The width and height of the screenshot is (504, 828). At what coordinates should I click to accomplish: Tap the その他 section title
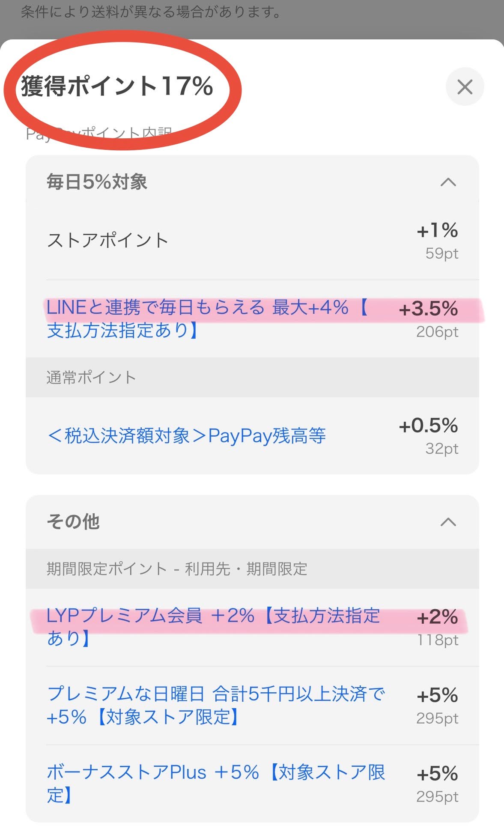pos(73,522)
